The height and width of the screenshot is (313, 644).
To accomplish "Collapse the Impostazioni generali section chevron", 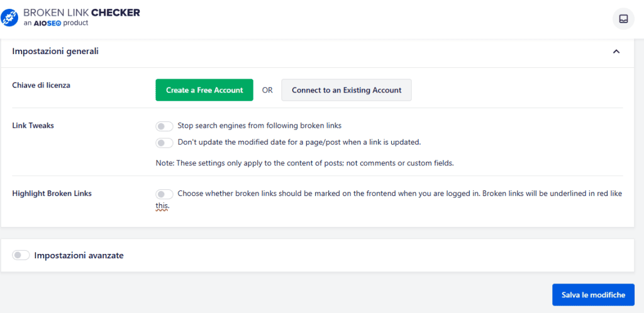I will pyautogui.click(x=616, y=52).
